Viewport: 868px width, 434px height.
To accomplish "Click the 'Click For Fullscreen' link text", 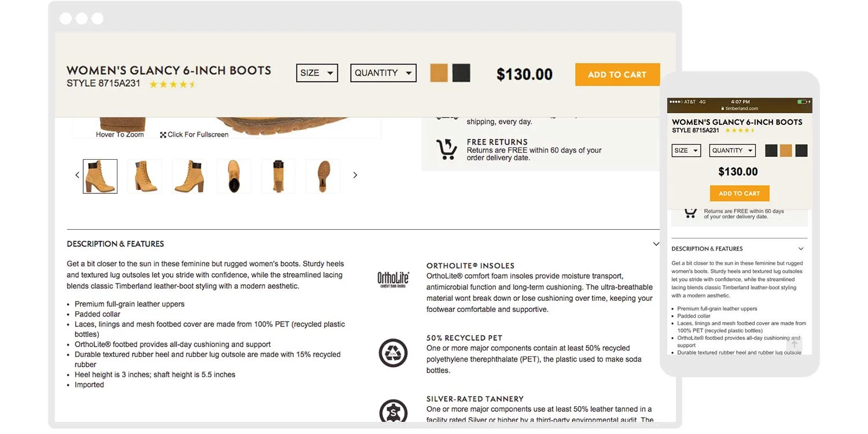I will point(198,135).
